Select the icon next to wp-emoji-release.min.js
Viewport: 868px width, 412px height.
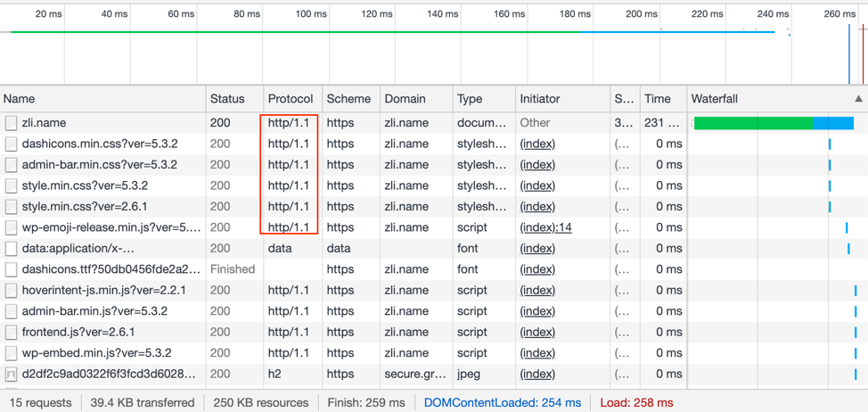coord(12,227)
